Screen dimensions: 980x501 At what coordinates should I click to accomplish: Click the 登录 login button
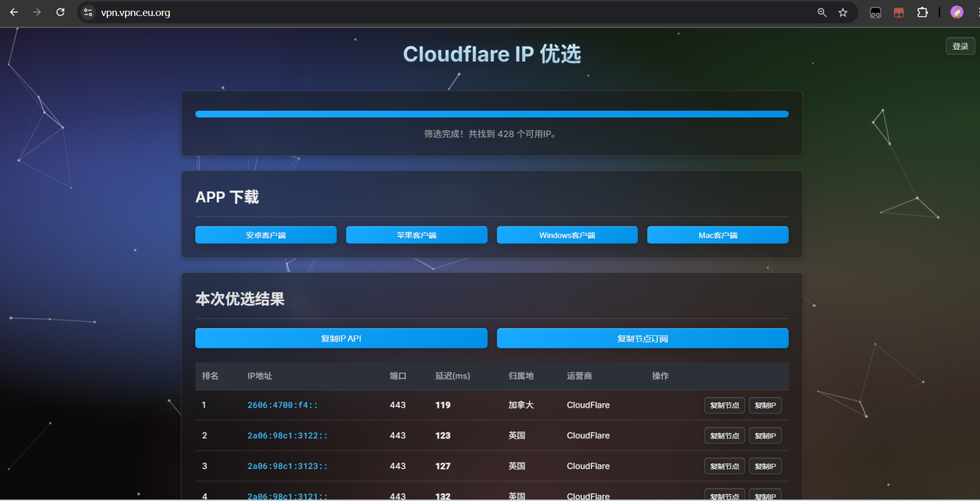(960, 47)
